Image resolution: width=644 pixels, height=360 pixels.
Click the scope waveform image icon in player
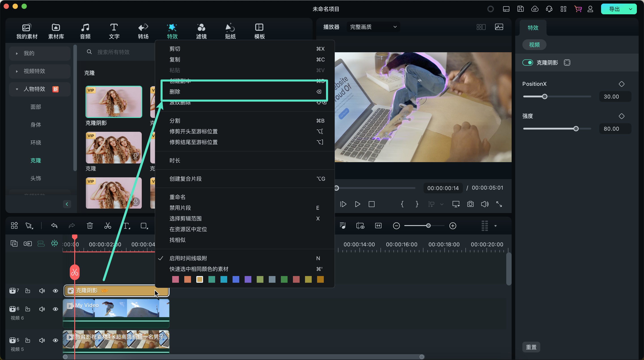tap(499, 27)
